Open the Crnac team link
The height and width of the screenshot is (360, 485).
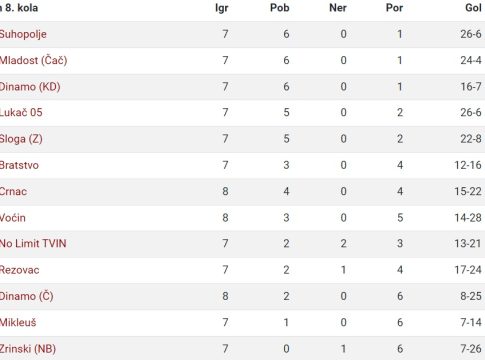pyautogui.click(x=13, y=191)
